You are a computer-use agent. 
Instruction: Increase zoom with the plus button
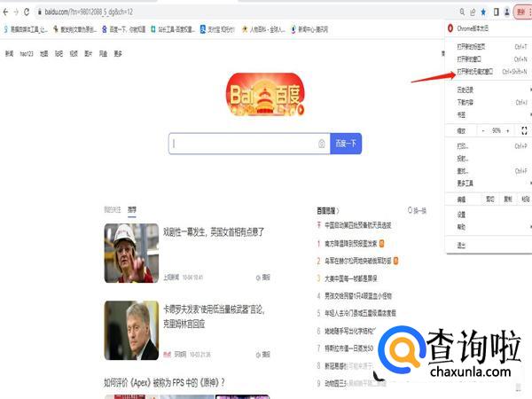click(508, 130)
